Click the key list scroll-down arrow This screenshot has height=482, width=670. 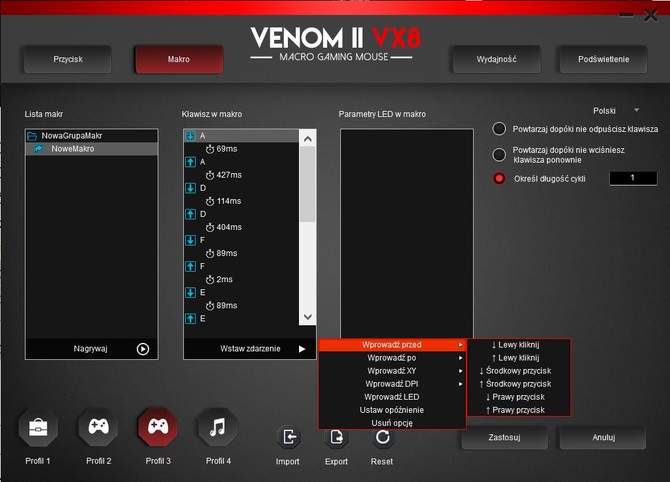coord(308,317)
